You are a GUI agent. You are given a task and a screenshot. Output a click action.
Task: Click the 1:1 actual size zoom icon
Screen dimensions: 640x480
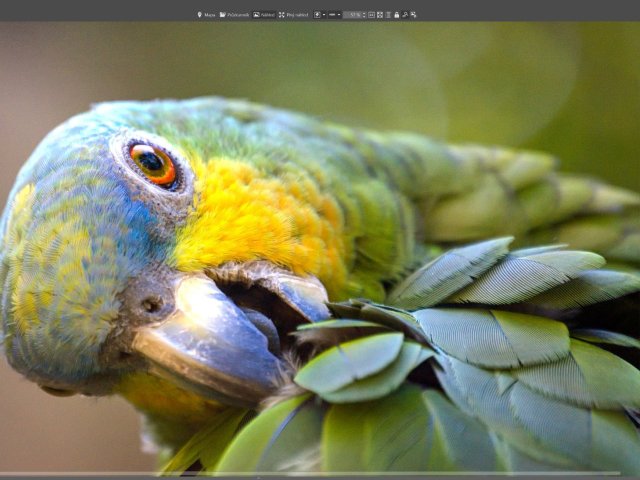coord(371,15)
